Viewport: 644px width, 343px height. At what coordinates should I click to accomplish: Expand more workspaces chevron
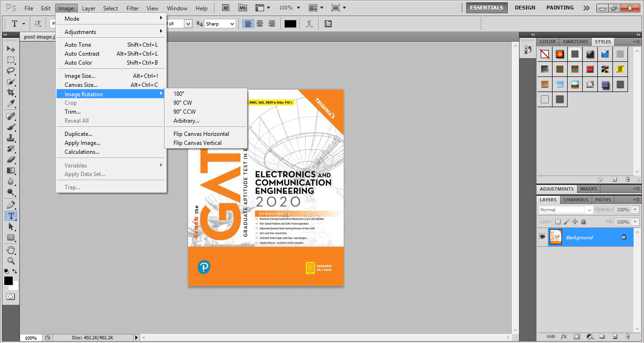pyautogui.click(x=586, y=8)
